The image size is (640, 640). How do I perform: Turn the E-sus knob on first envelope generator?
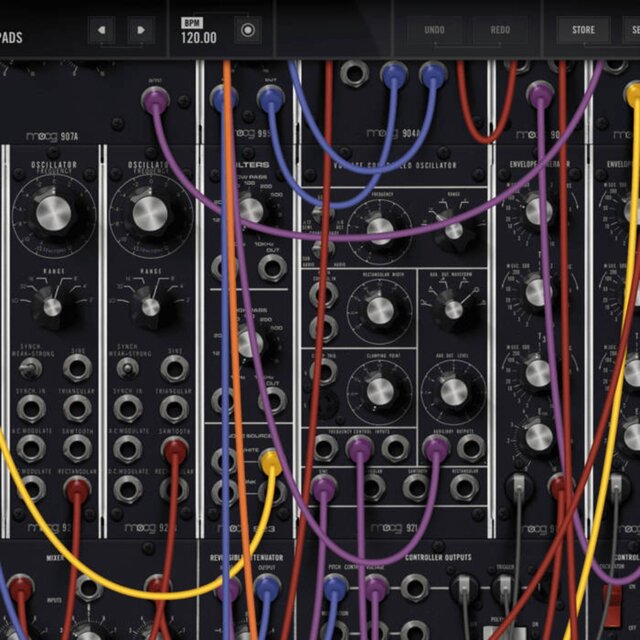538,437
